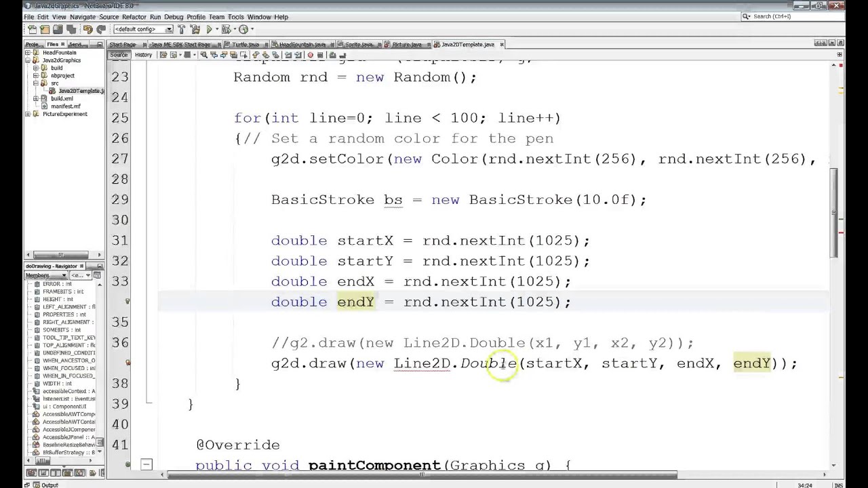Click the error marker on line 37
This screenshot has height=488, width=868.
click(x=127, y=363)
